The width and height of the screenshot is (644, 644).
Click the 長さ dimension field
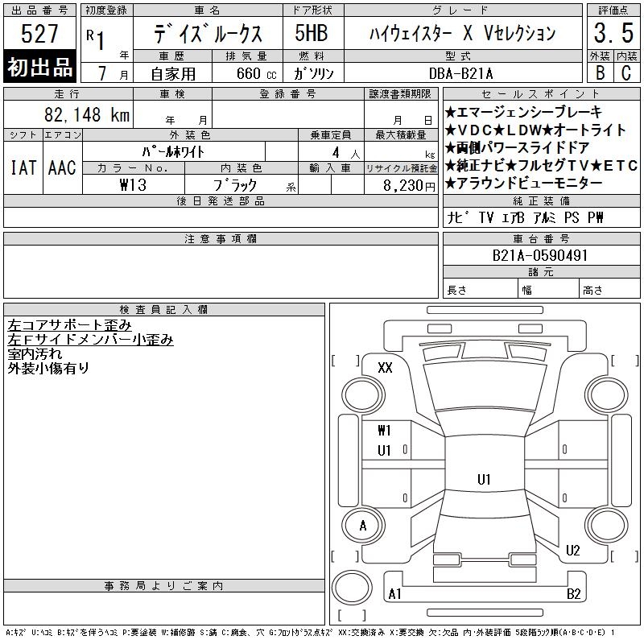click(x=480, y=288)
